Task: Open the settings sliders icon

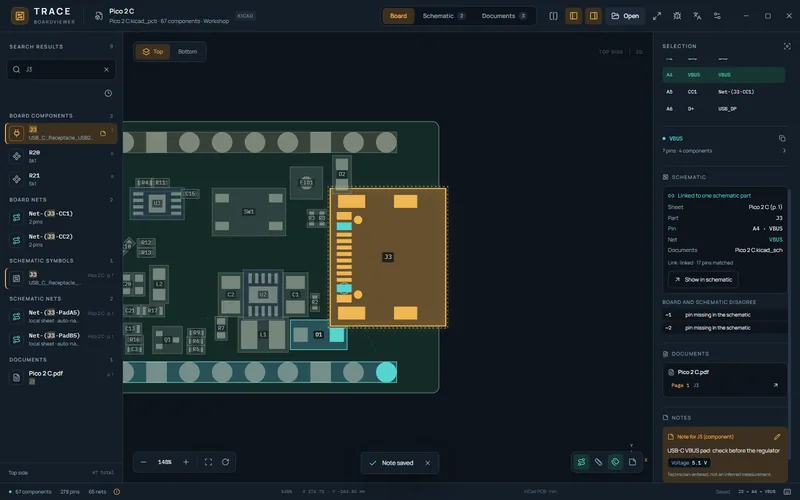Action: (x=717, y=16)
